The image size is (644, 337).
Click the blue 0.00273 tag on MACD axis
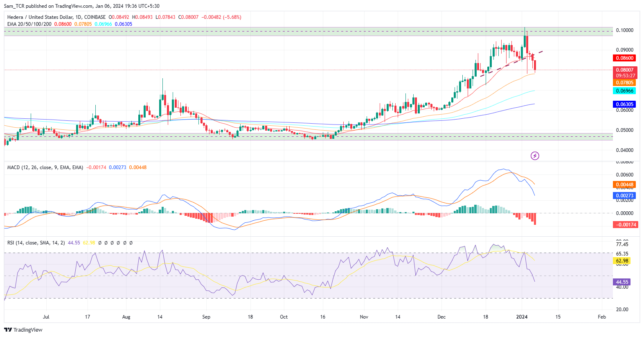pyautogui.click(x=625, y=196)
